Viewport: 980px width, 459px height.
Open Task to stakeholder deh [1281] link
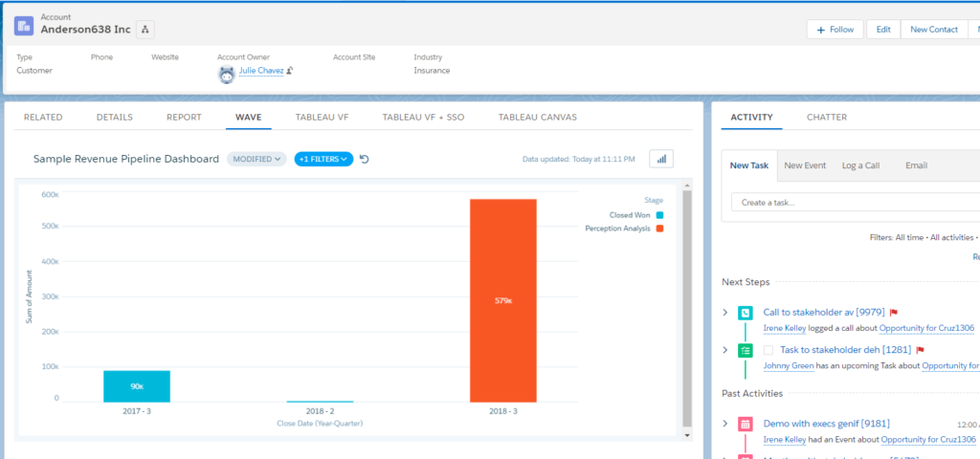846,350
